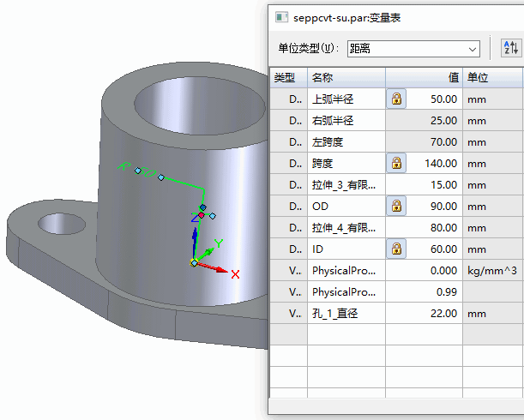Select the 拉伸_3_有限... name cell
The width and height of the screenshot is (524, 420).
click(x=346, y=184)
